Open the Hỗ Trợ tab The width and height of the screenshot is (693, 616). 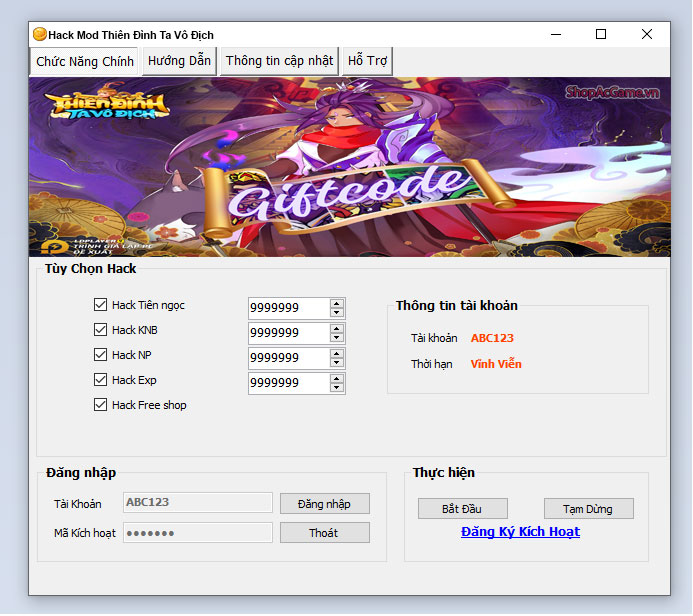[x=367, y=61]
